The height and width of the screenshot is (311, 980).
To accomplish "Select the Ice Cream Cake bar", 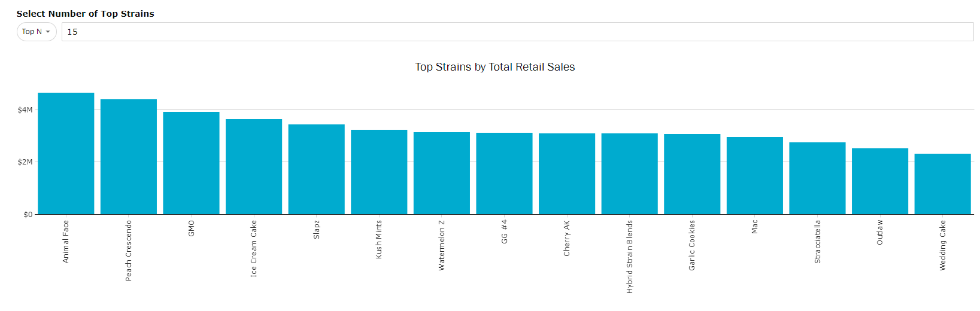I will [254, 167].
